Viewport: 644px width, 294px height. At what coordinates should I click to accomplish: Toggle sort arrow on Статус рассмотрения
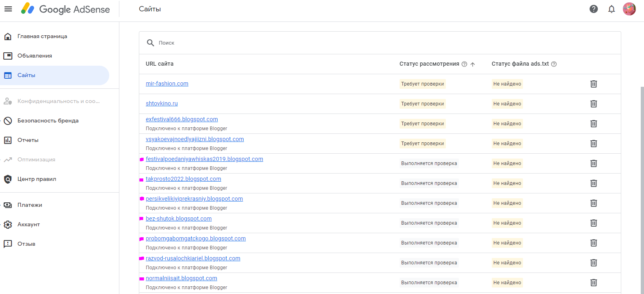[x=473, y=64]
